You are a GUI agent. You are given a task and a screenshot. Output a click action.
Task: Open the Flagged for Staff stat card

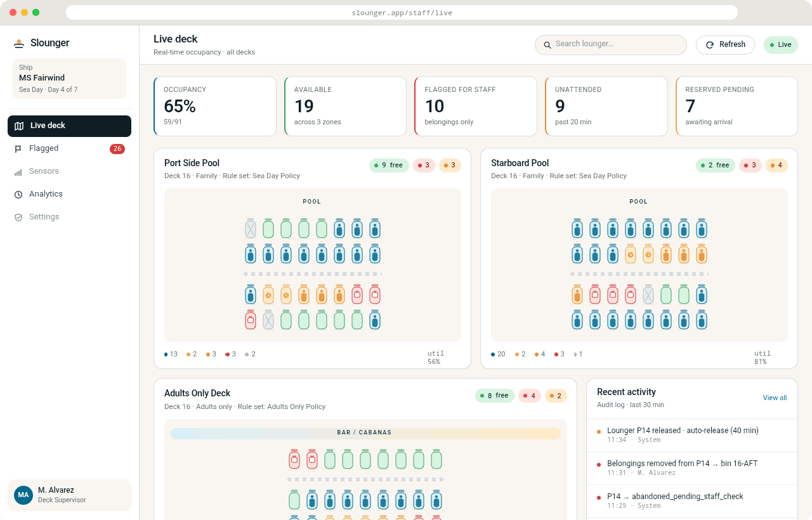tap(476, 107)
